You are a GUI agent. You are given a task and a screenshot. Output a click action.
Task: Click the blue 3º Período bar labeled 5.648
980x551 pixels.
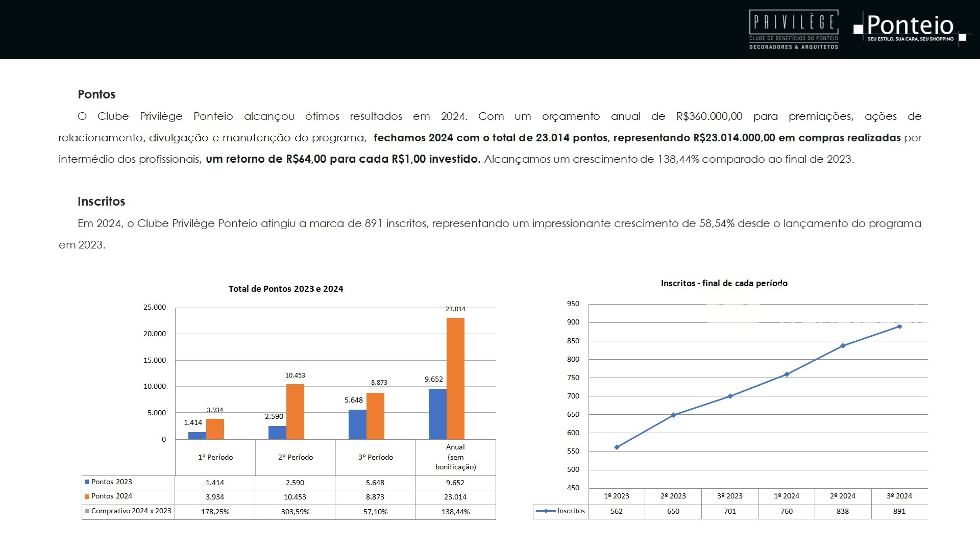pyautogui.click(x=357, y=424)
